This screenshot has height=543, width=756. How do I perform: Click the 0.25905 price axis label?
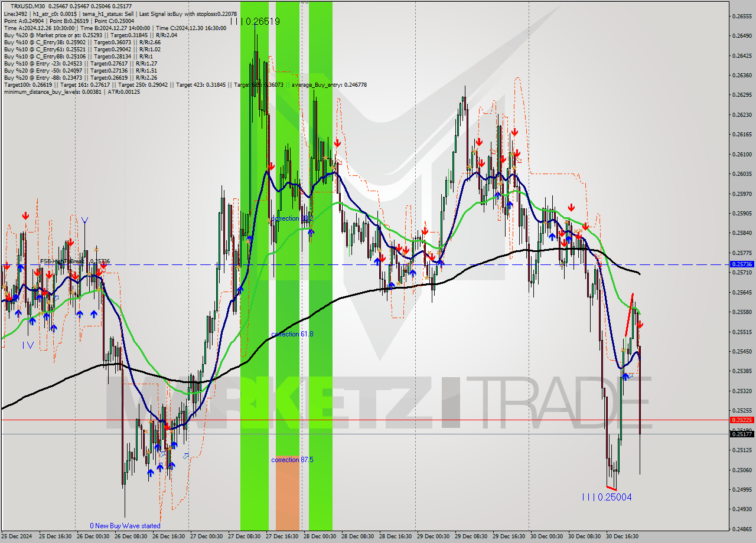742,214
